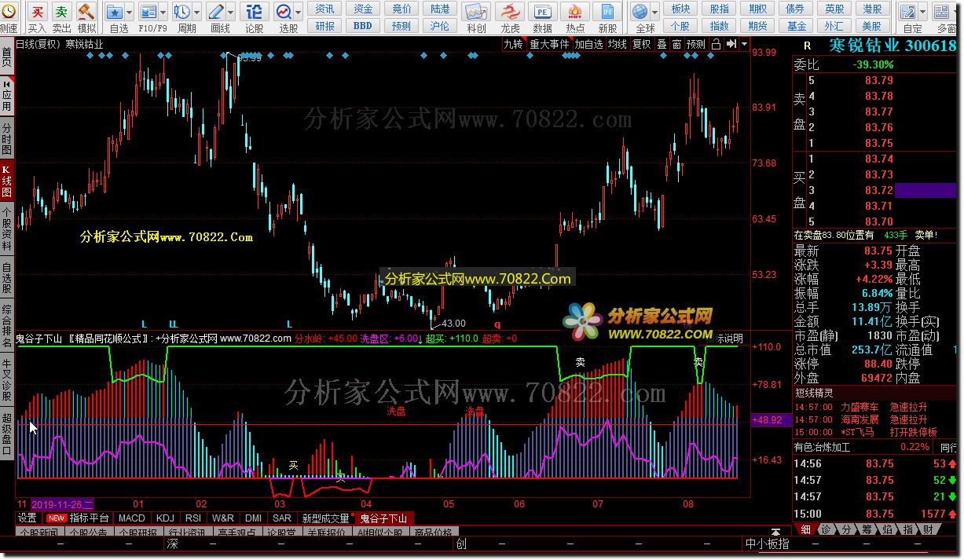
Task: Click the 筹 chip distribution tab
Action: pyautogui.click(x=867, y=529)
